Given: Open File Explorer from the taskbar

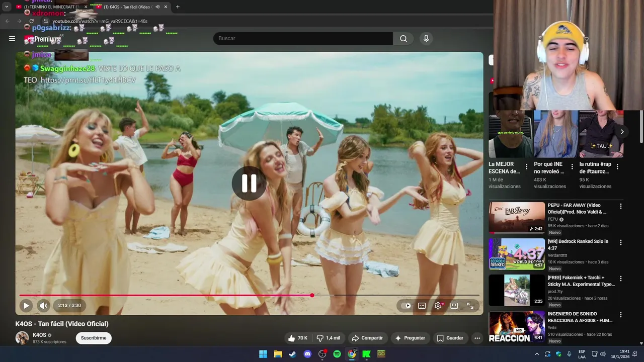Looking at the screenshot, I should pos(278,354).
